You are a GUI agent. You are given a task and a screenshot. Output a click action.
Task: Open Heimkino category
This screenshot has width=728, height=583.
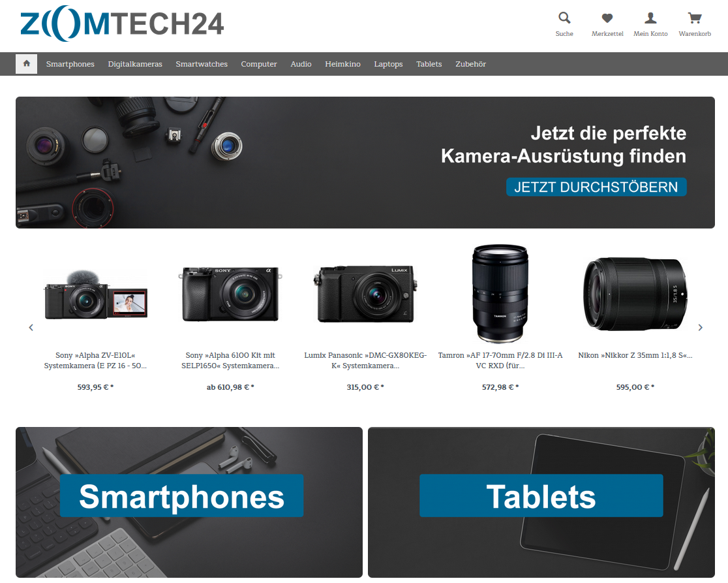(342, 64)
